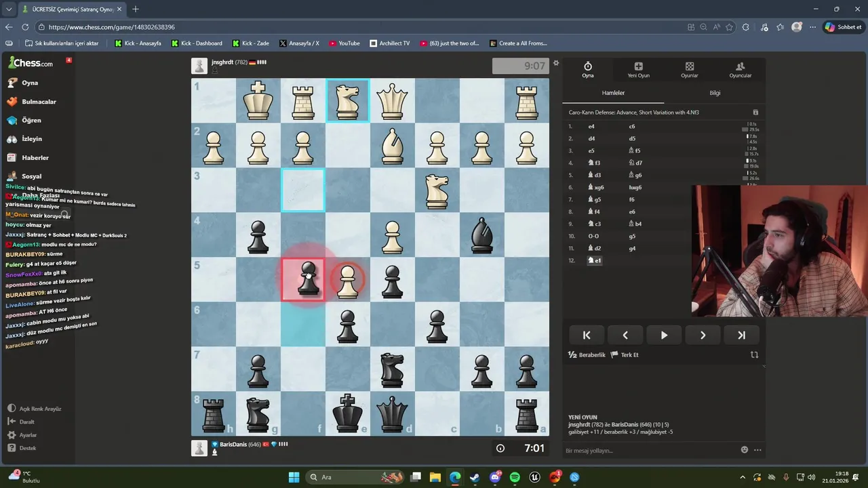Image resolution: width=868 pixels, height=488 pixels.
Task: Click the Caro-Kann Defense opening name
Action: pyautogui.click(x=634, y=113)
